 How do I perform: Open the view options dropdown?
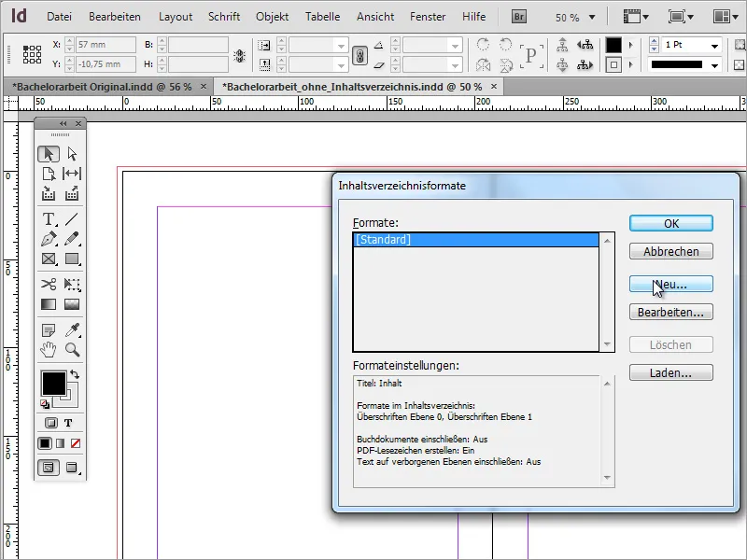point(637,17)
